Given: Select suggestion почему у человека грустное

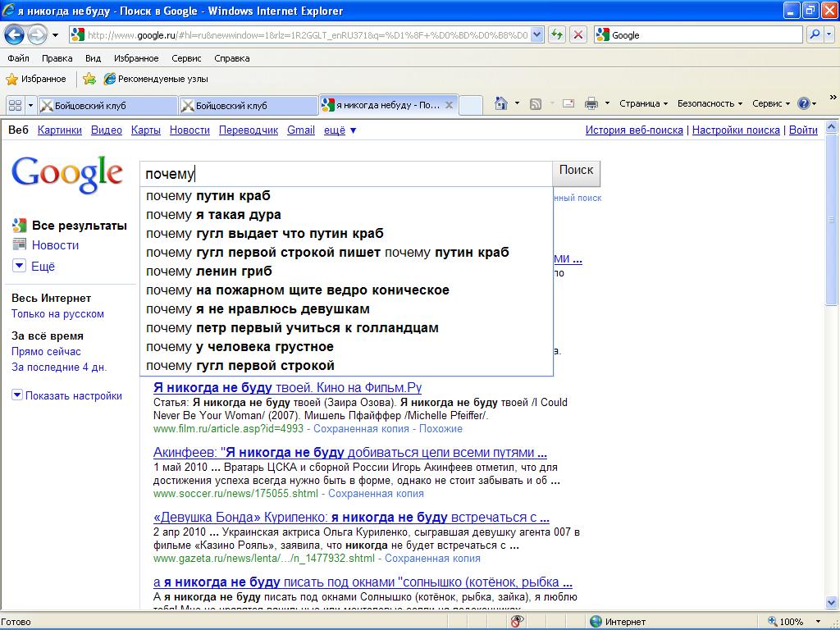Looking at the screenshot, I should pyautogui.click(x=346, y=347).
